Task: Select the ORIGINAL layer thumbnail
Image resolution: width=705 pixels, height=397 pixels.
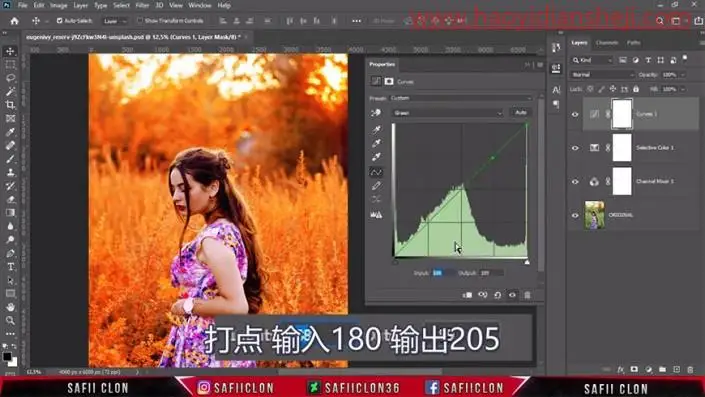Action: coord(594,215)
